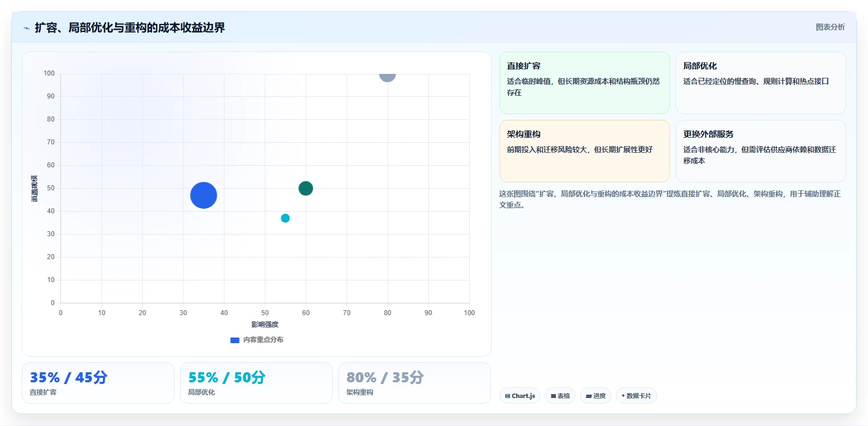Click the 数据卡片 tag pill

[636, 396]
